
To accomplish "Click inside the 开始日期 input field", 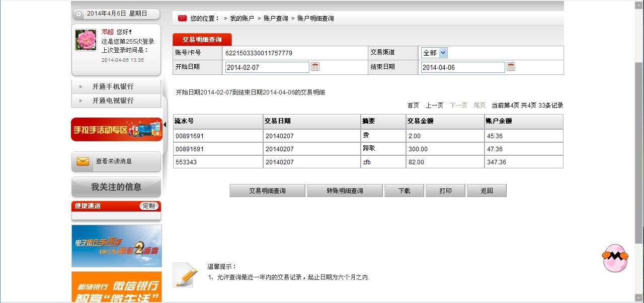I will (x=267, y=67).
